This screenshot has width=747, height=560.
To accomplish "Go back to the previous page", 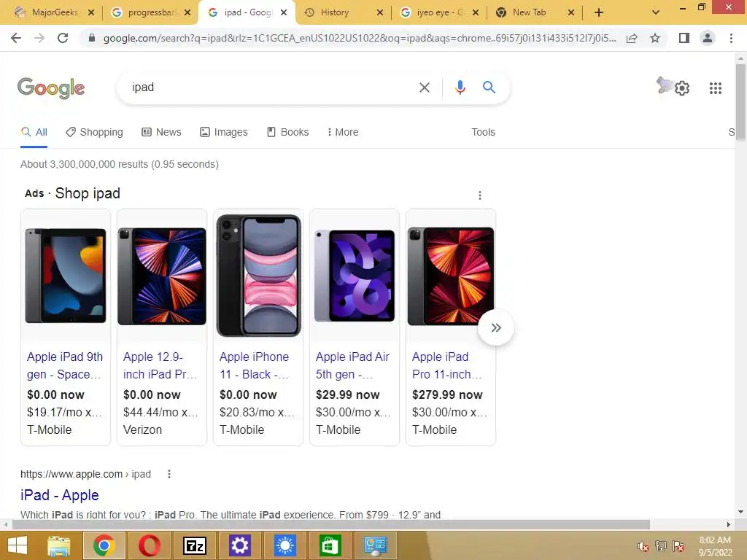I will click(x=16, y=38).
